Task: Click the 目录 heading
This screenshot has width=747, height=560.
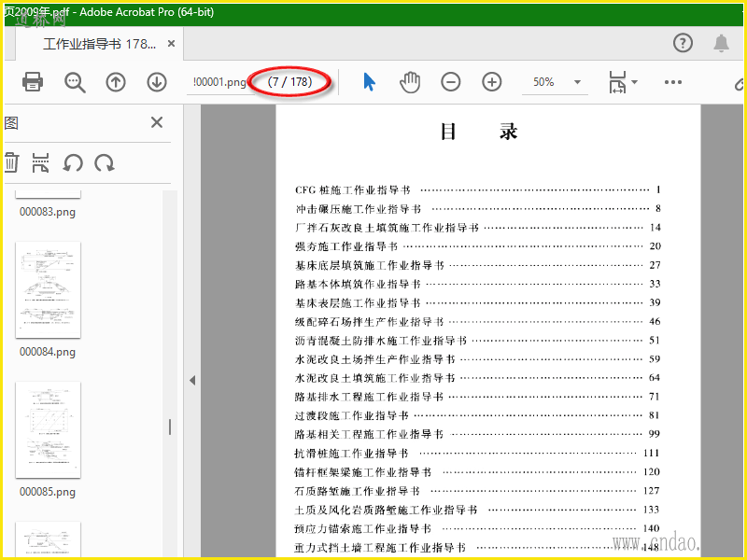Action: pyautogui.click(x=479, y=132)
